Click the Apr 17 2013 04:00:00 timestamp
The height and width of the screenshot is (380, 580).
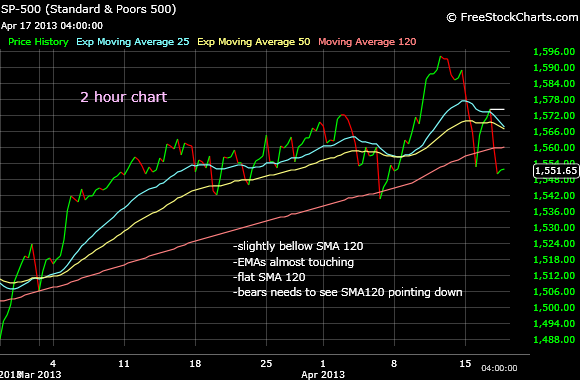[x=52, y=26]
